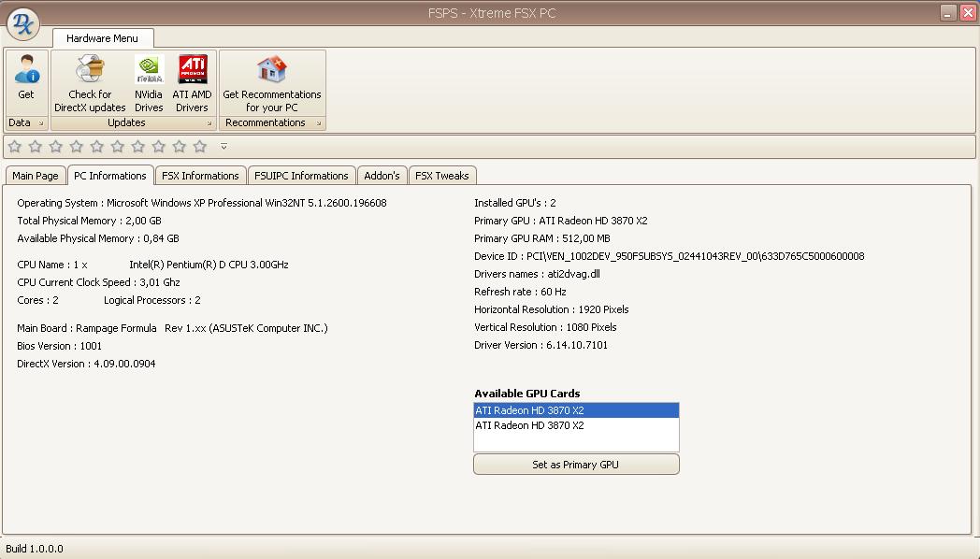Switch to PC Informations tab
Image resolution: width=980 pixels, height=559 pixels.
coord(110,176)
